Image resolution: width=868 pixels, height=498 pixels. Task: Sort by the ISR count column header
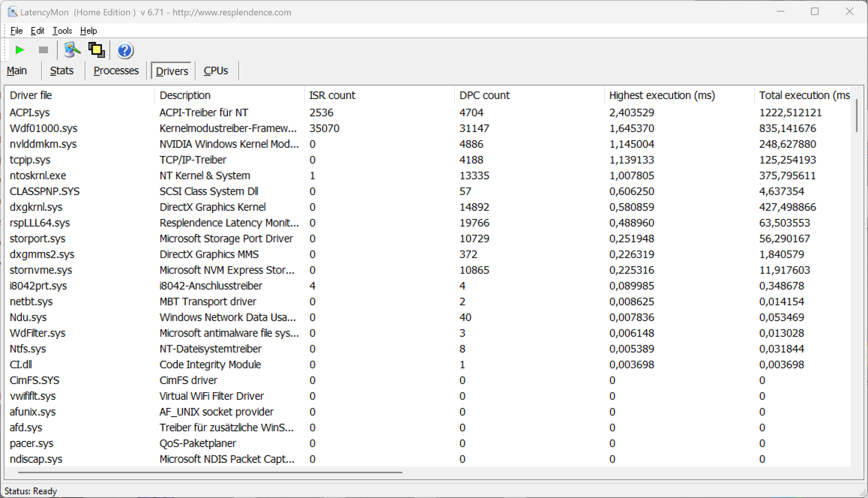point(332,95)
